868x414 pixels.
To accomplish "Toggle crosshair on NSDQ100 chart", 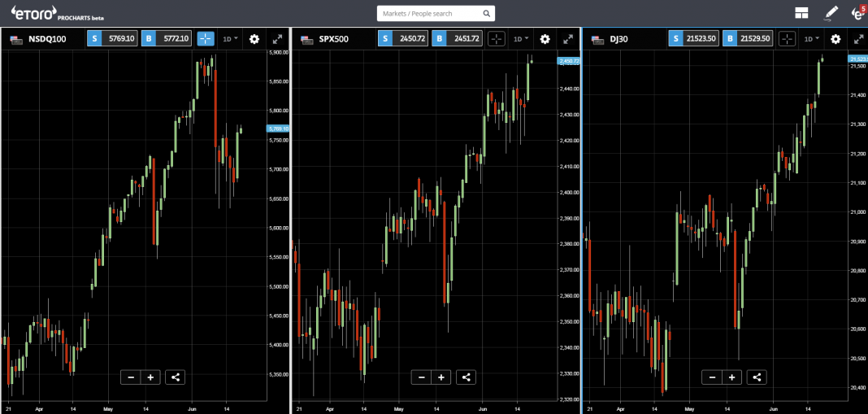I will click(206, 39).
